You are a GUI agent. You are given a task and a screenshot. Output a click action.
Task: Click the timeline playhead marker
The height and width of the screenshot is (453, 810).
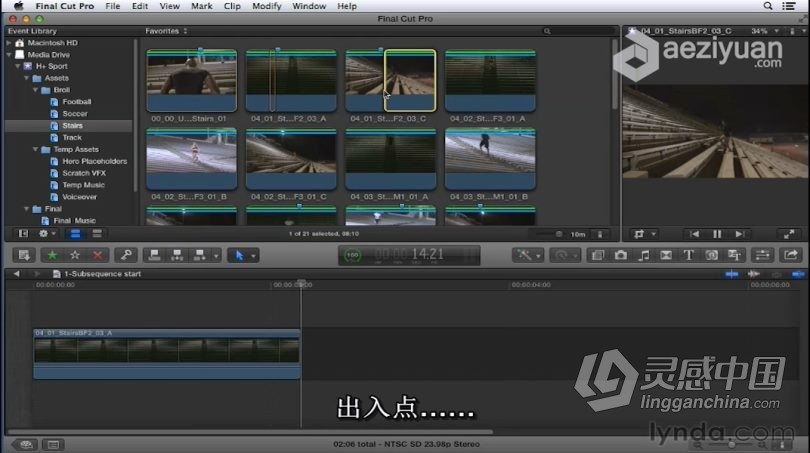tap(301, 284)
